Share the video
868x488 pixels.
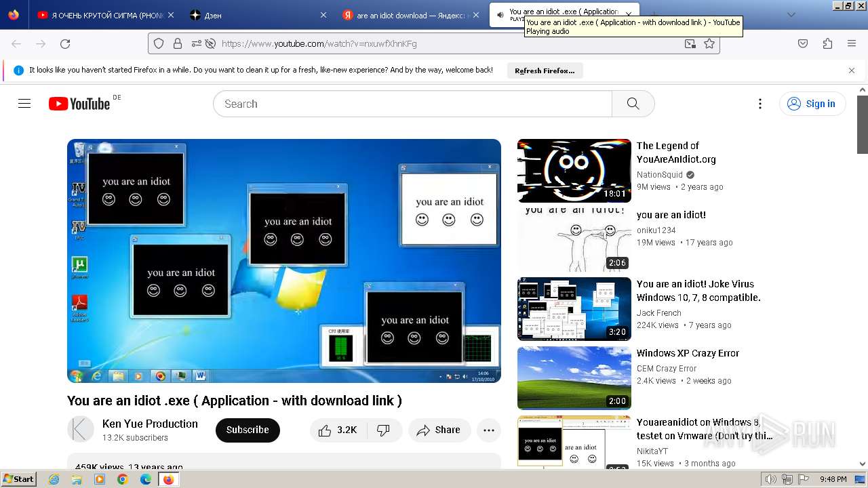click(439, 430)
